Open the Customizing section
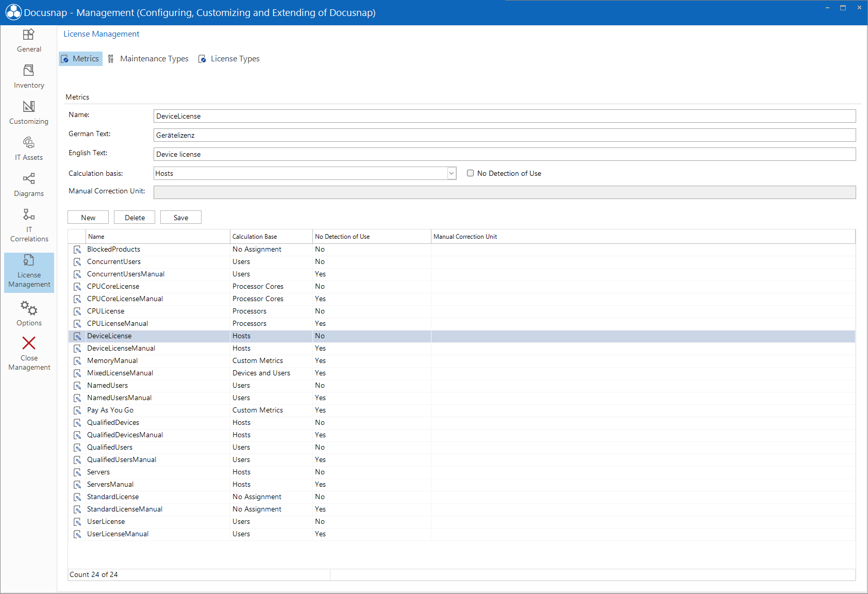This screenshot has width=868, height=594. click(29, 113)
